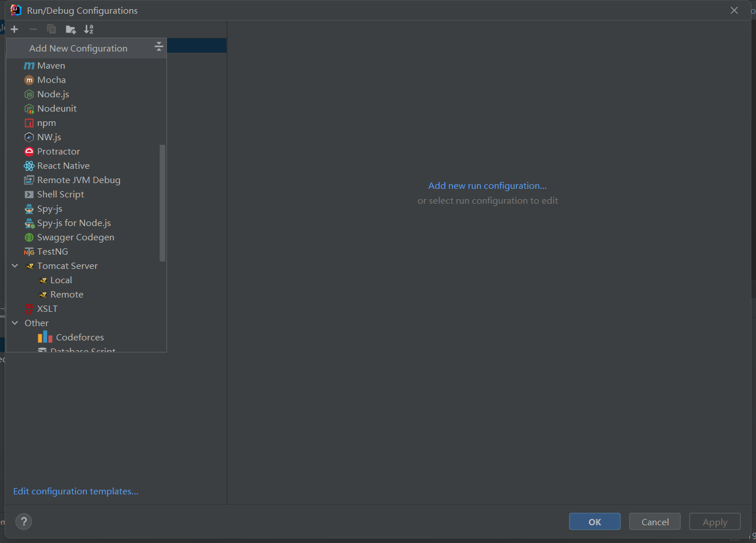Open help with the question mark button
Viewport: 756px width, 543px height.
tap(23, 521)
